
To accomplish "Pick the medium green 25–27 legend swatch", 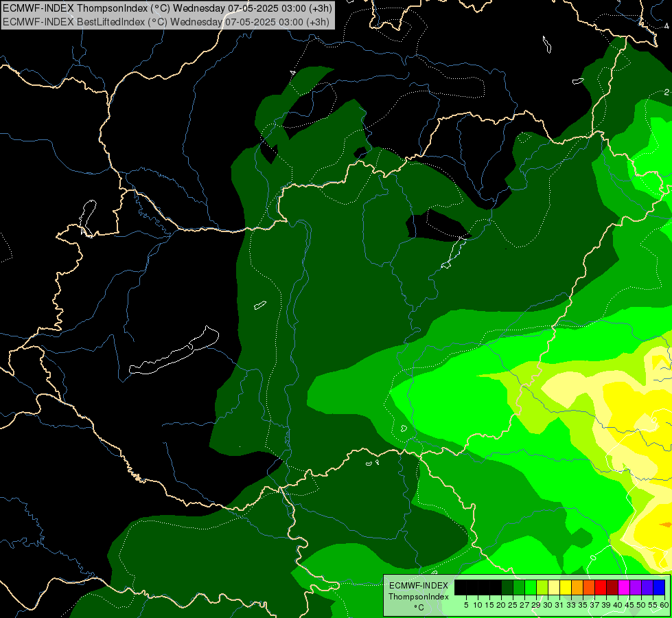I will (x=519, y=587).
